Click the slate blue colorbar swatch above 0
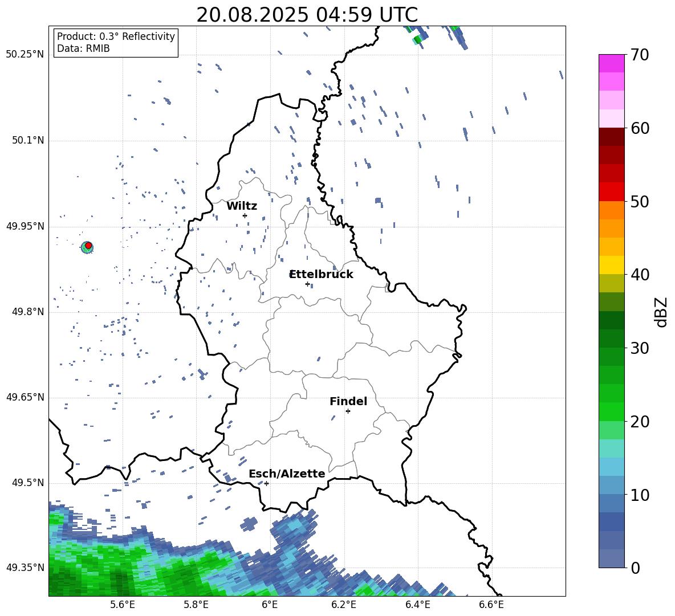 (x=611, y=558)
